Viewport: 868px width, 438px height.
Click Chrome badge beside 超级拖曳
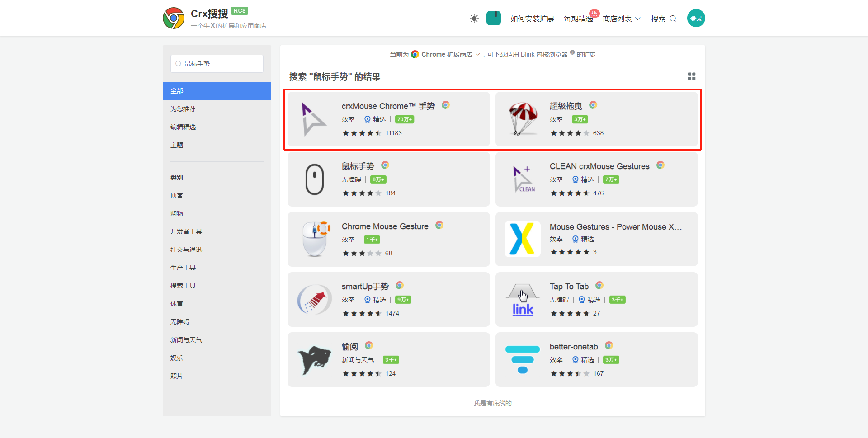(593, 105)
